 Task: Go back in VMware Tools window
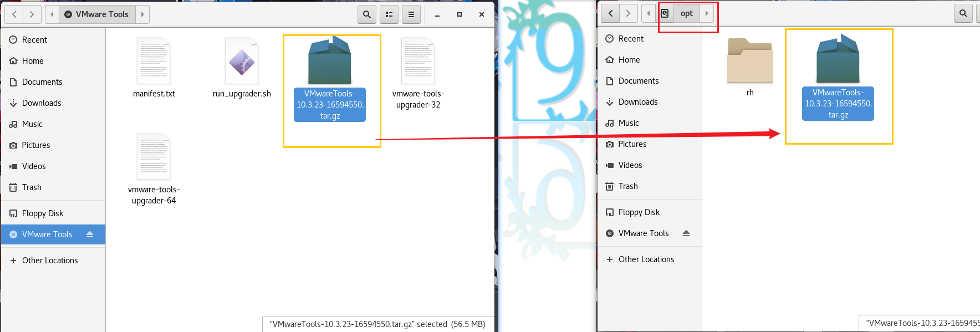tap(14, 14)
